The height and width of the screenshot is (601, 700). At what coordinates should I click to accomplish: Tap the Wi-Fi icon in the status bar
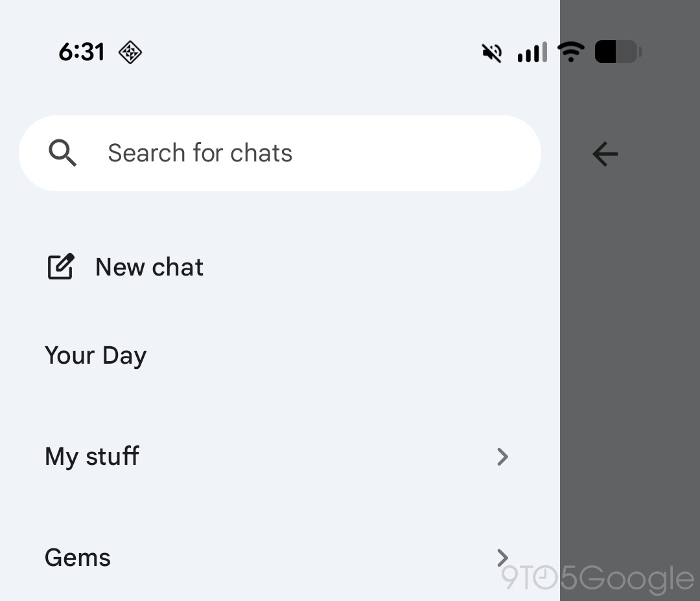571,52
